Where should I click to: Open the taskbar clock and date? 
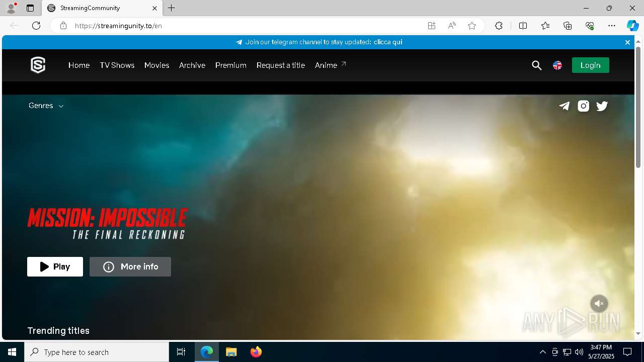(x=601, y=352)
